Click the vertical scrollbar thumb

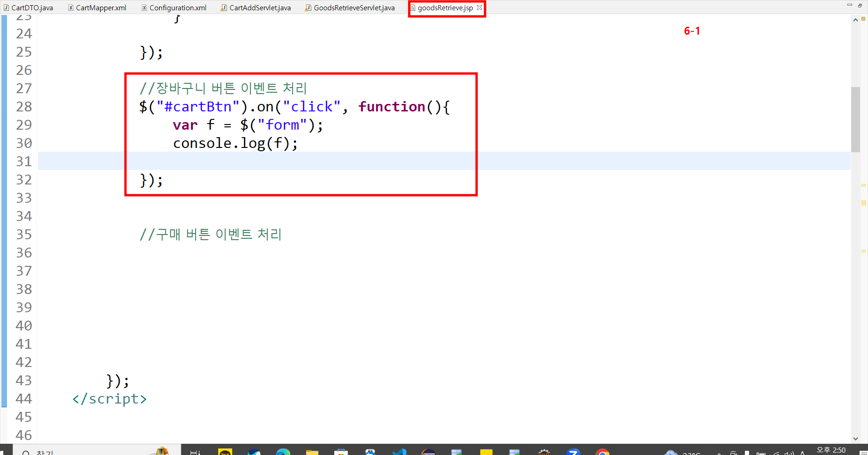[x=855, y=119]
